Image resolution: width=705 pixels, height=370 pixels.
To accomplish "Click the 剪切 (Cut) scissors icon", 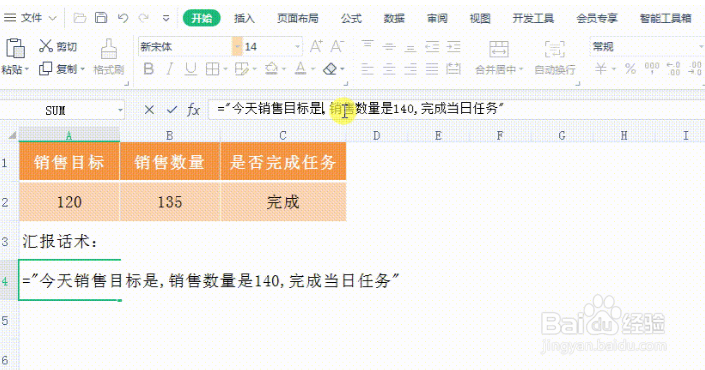I will 46,46.
